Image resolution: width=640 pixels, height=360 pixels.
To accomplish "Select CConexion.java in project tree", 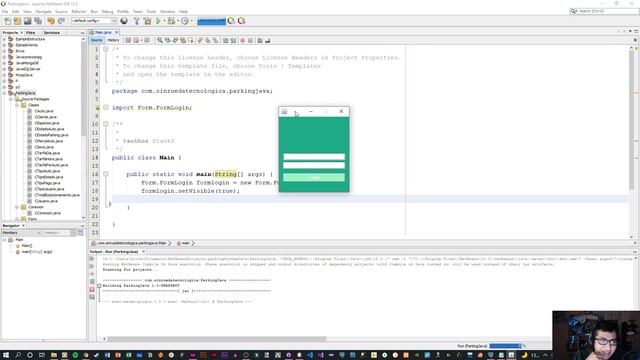I will click(47, 213).
